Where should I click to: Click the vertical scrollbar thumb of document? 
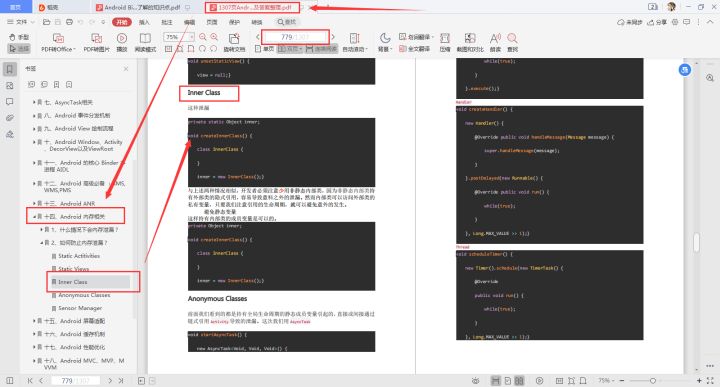[x=697, y=242]
